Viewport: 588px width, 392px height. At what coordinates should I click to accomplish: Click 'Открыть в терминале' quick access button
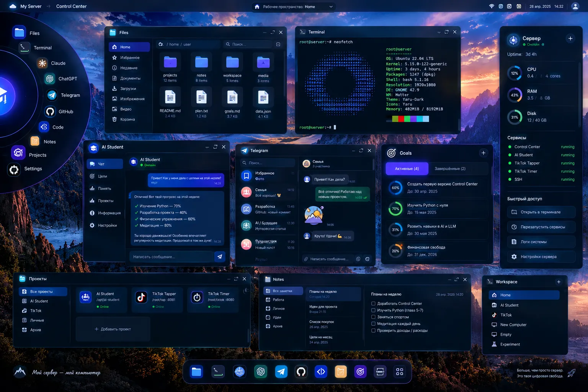point(541,212)
